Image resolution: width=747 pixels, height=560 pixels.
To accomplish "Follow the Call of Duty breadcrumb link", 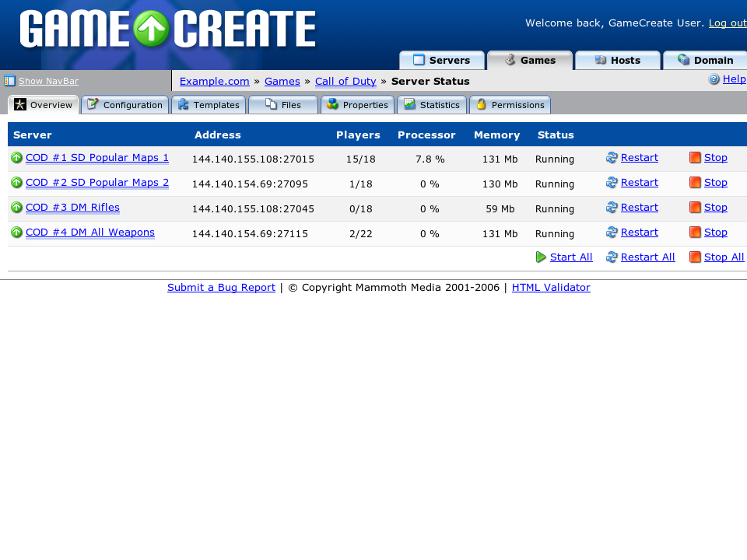I will 345,82.
